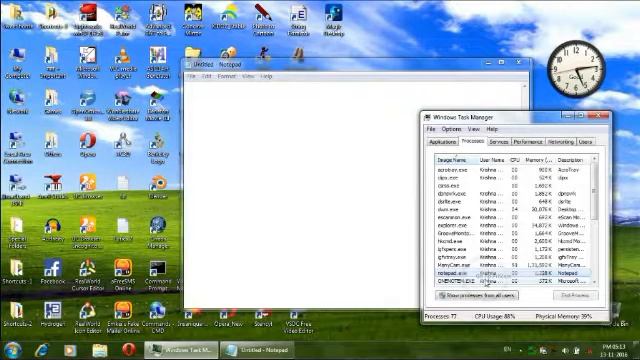Click inside the Notepad text area
640x360 pixels.
point(352,195)
